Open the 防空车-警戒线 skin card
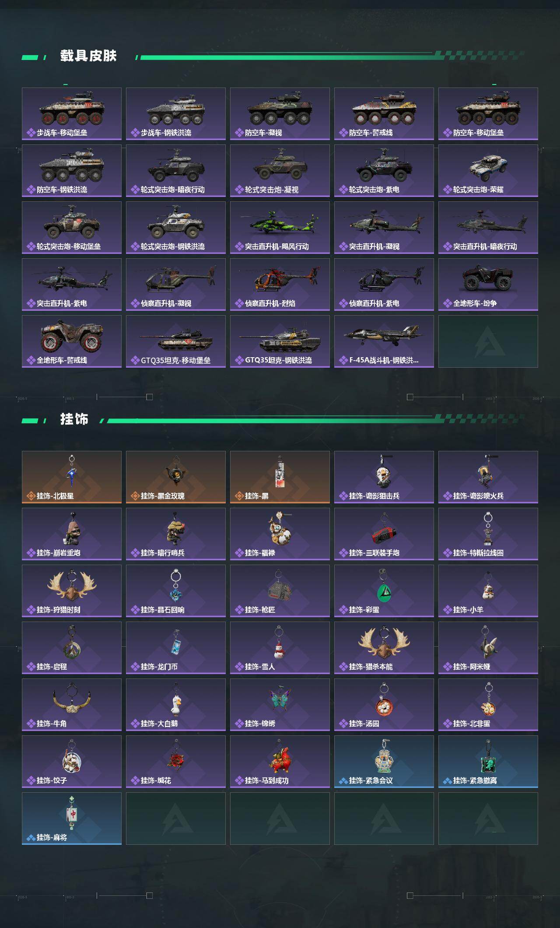The height and width of the screenshot is (928, 560). click(x=384, y=114)
